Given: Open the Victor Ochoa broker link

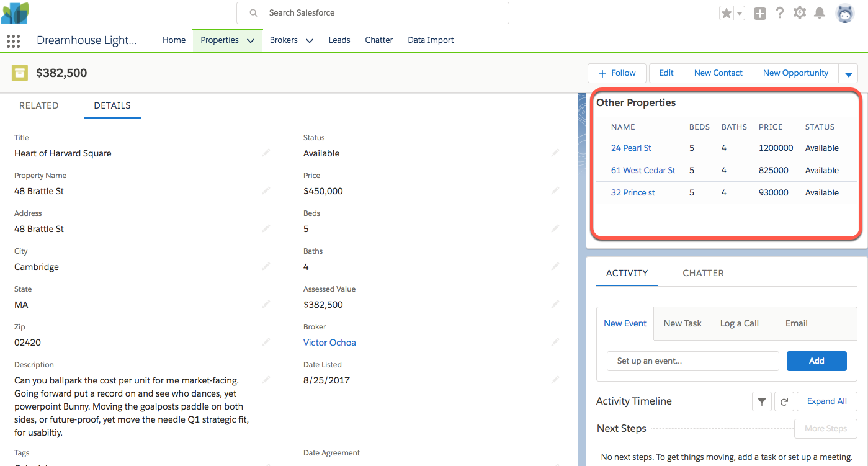Looking at the screenshot, I should tap(329, 343).
